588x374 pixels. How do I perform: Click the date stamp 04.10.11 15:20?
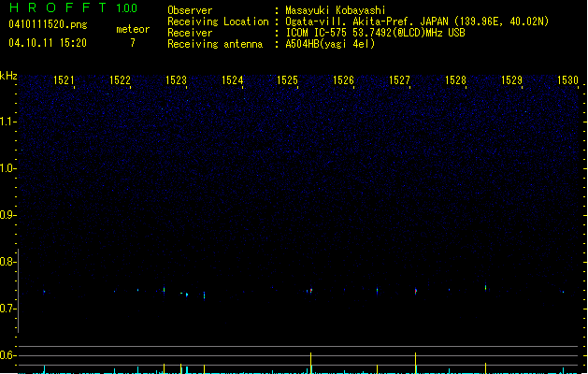click(48, 43)
